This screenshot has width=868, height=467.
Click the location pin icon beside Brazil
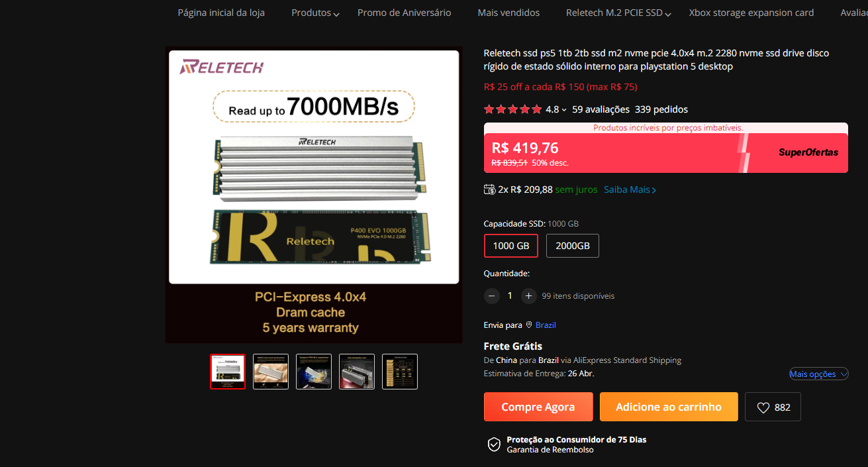529,325
